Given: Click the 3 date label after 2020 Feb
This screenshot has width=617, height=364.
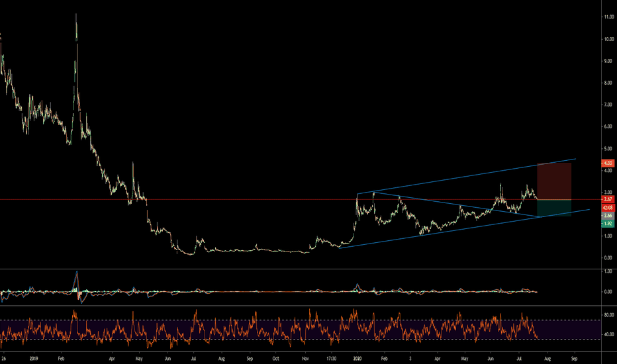Looking at the screenshot, I should click(410, 359).
